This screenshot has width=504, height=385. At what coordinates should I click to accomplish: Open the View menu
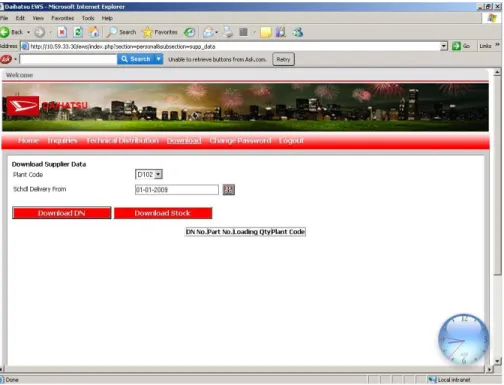[38, 18]
